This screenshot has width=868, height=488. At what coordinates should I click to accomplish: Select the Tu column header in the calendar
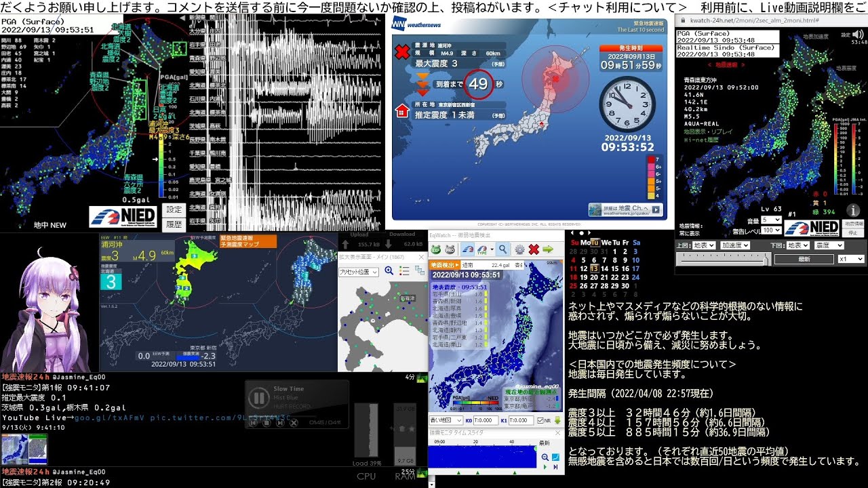point(595,243)
